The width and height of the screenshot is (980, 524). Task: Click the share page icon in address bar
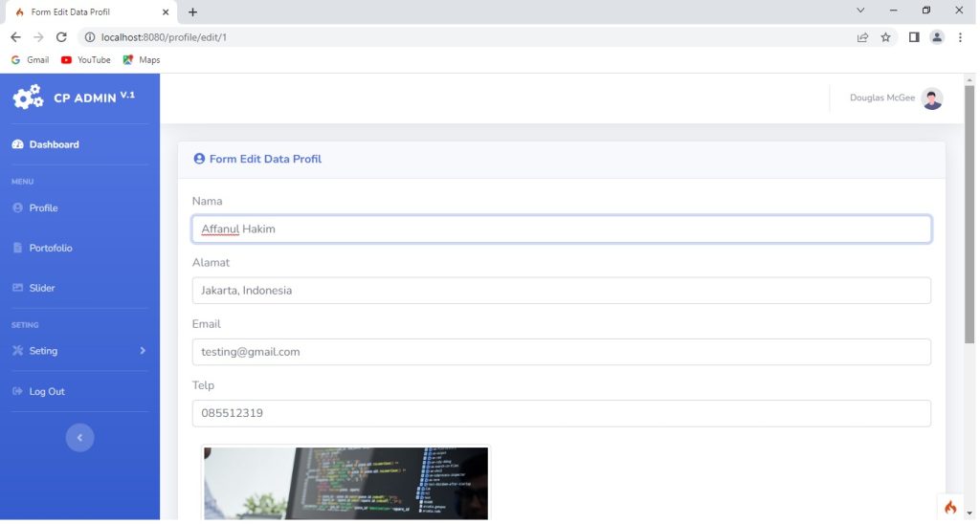862,37
